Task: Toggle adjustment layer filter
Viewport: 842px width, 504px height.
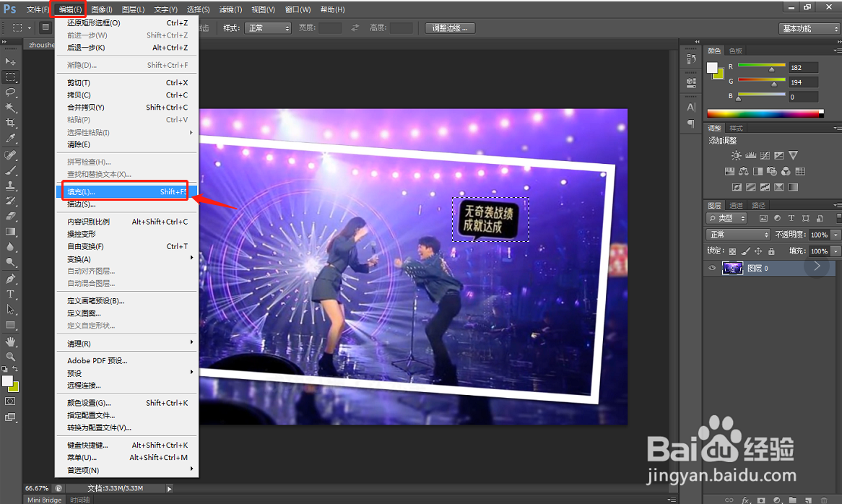Action: 777,219
